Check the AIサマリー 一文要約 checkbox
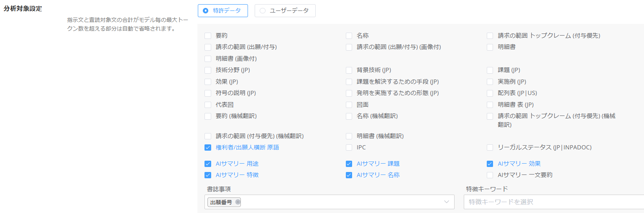 490,175
